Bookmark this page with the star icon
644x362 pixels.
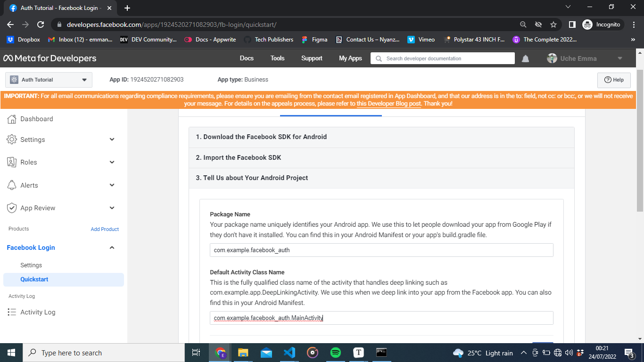(553, 25)
